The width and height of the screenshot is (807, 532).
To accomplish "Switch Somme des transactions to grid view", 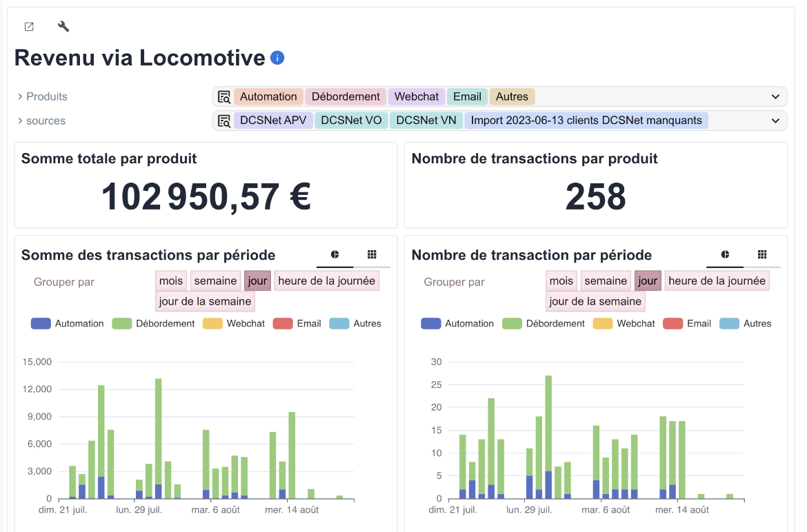I will (x=372, y=255).
